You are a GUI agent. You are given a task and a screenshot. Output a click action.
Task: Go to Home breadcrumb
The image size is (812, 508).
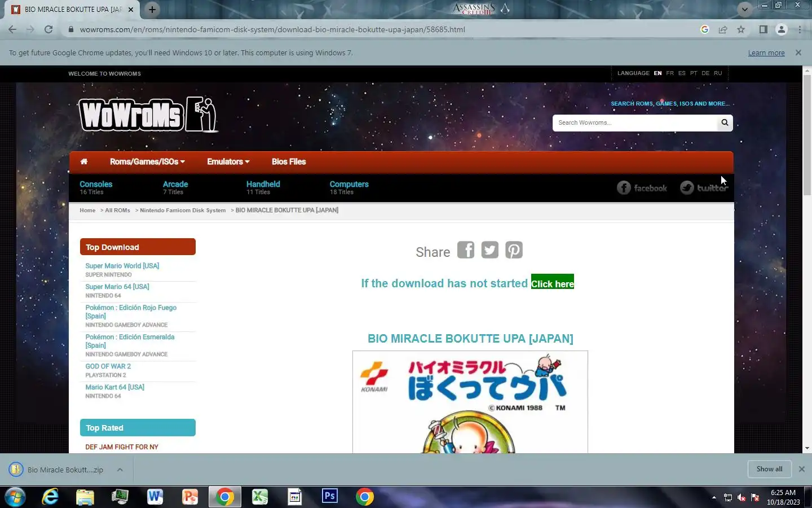87,210
